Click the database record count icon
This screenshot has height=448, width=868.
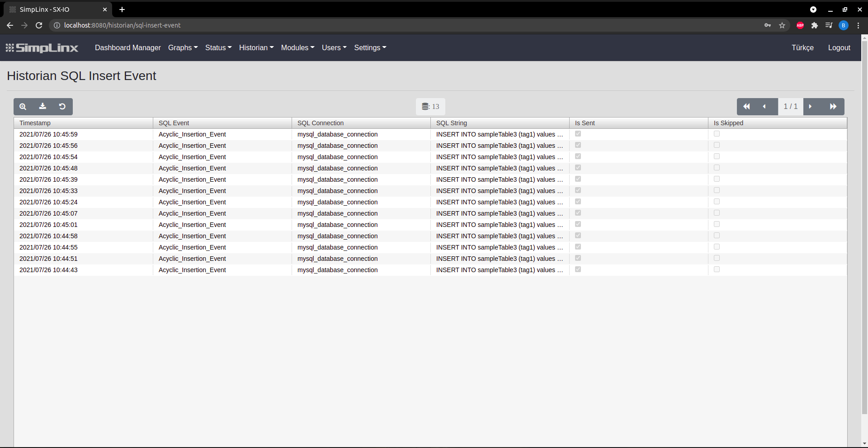[425, 107]
